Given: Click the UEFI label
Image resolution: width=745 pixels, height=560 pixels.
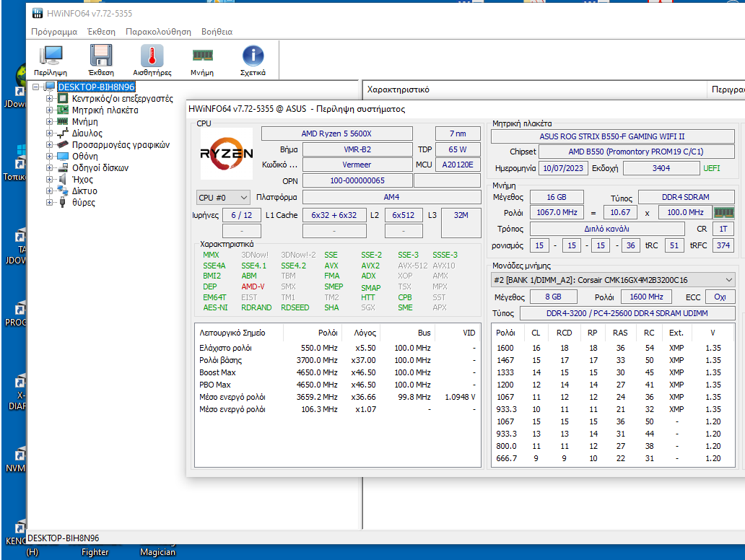Looking at the screenshot, I should pos(712,168).
